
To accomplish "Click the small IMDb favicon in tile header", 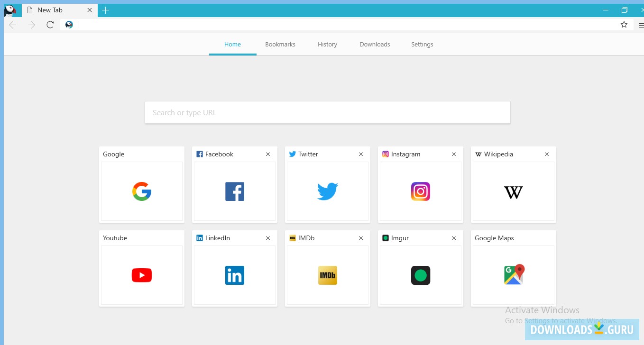I will click(x=293, y=238).
